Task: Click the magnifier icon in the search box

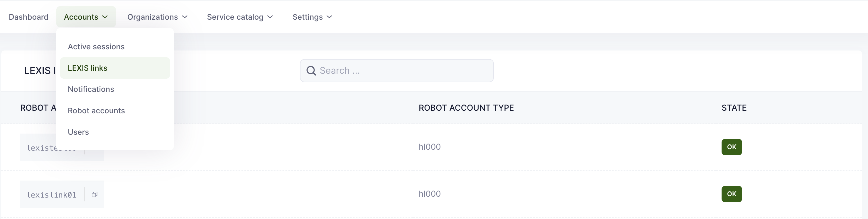Action: [311, 71]
